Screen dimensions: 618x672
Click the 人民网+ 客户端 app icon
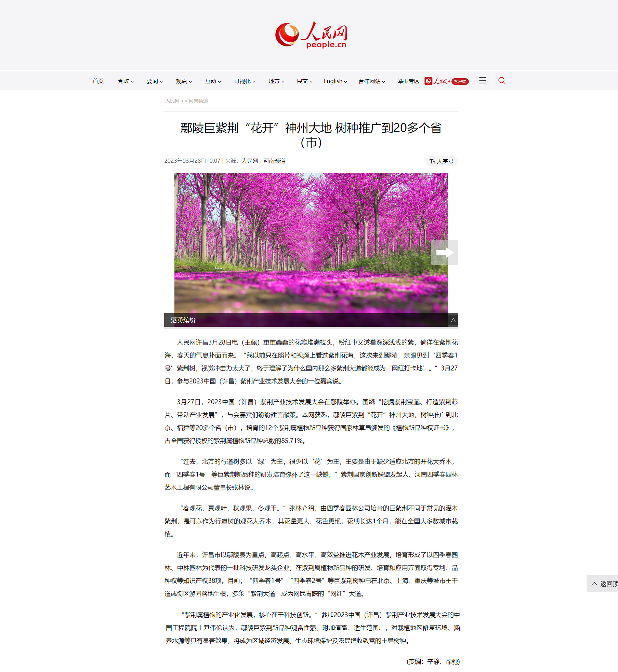(446, 81)
